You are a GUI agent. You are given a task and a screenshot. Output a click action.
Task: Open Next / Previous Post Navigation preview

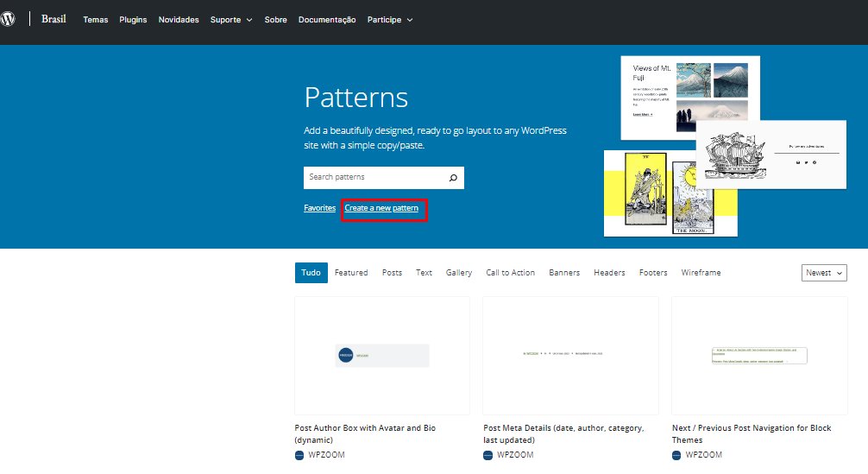click(x=759, y=356)
